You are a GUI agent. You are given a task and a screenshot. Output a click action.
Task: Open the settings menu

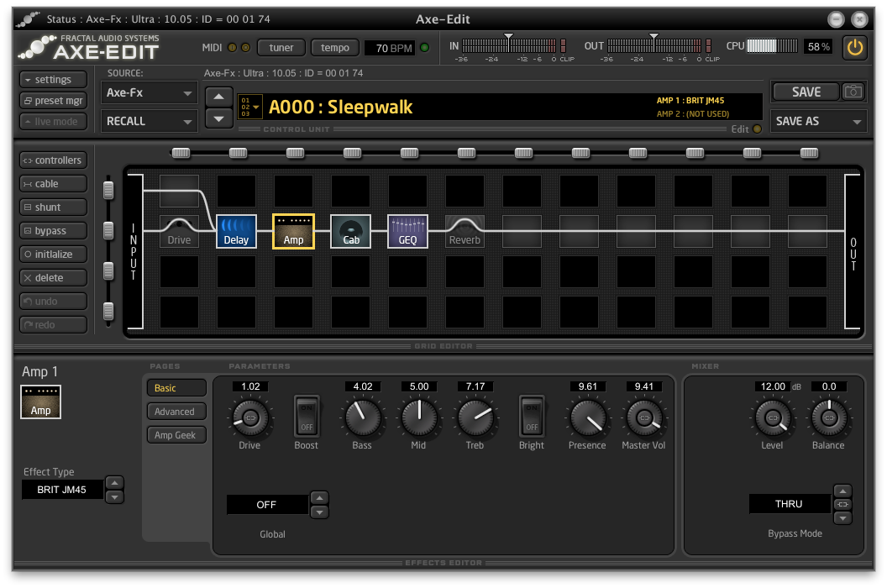53,79
